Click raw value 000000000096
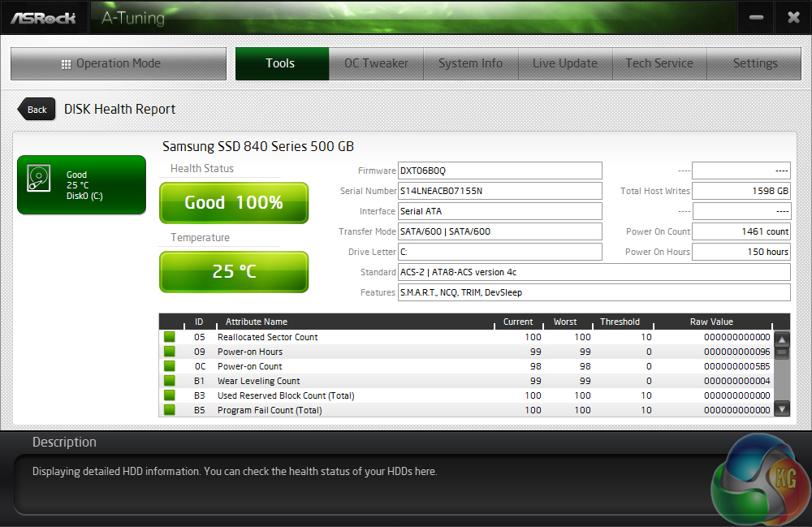The height and width of the screenshot is (527, 812). click(737, 352)
